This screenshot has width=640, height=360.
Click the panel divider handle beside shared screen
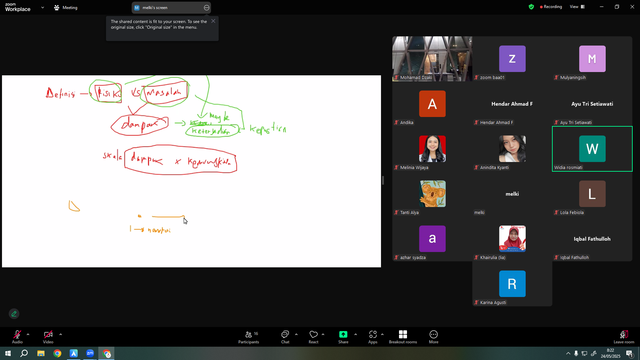coord(383,180)
